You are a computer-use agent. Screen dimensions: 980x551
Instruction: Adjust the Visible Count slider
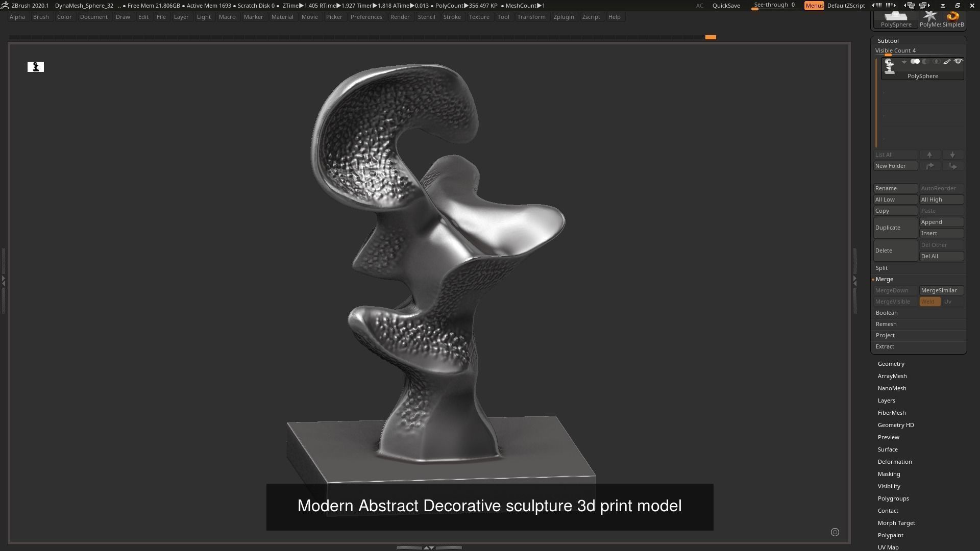coord(919,51)
